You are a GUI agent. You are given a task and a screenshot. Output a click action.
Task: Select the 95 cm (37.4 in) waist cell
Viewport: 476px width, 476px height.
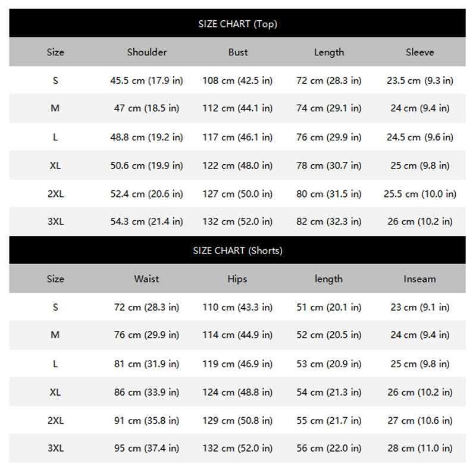coord(147,449)
